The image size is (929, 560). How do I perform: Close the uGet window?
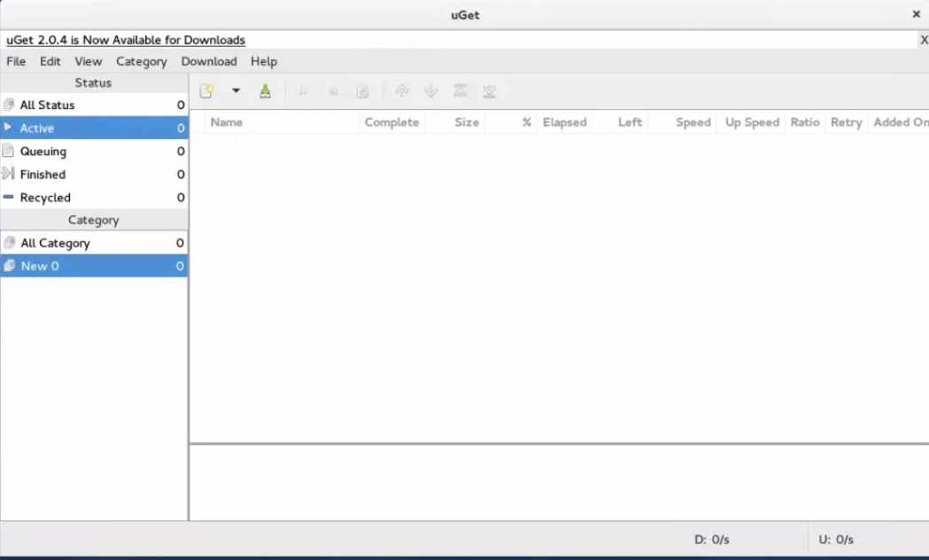pyautogui.click(x=916, y=14)
